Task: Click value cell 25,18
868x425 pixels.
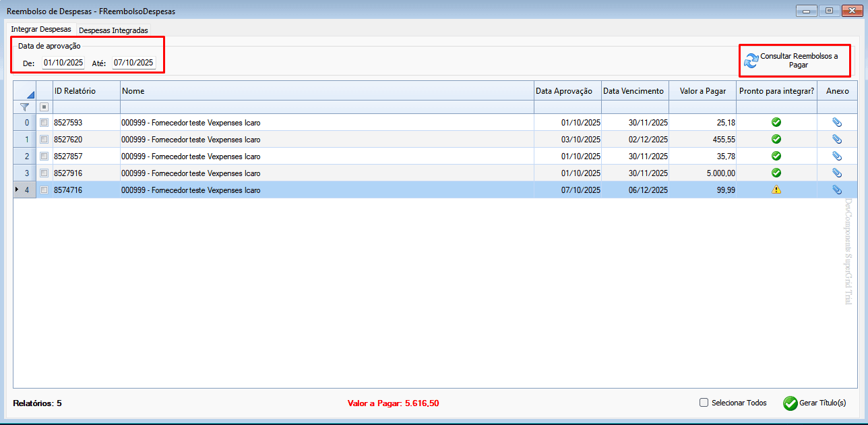Action: coord(702,122)
